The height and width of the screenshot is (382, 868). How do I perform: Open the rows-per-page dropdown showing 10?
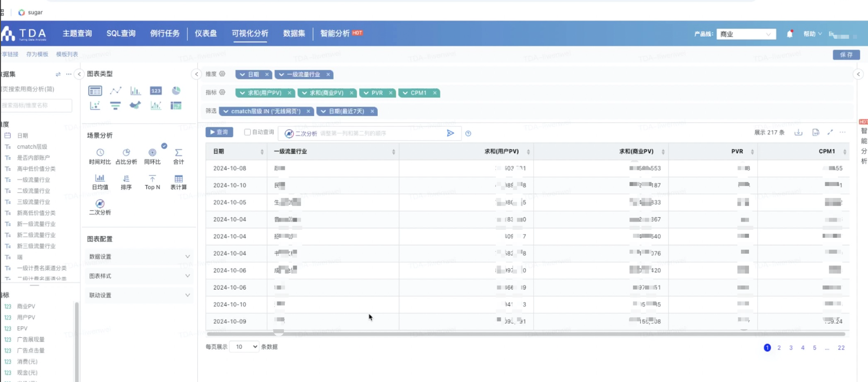245,347
